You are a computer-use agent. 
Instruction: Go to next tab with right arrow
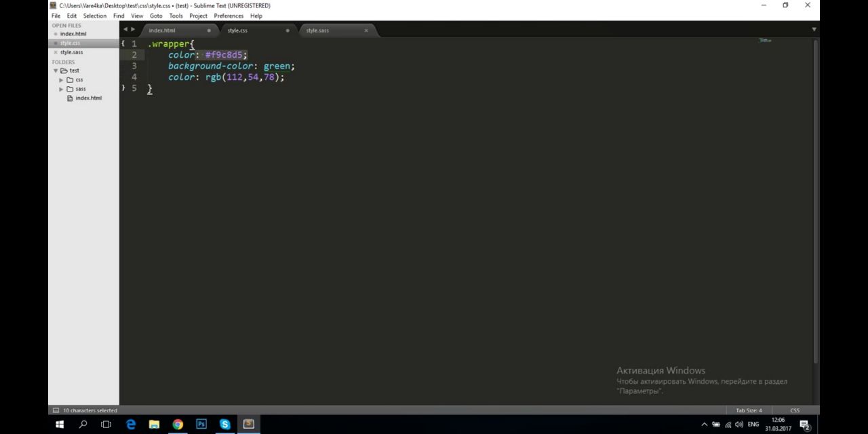tap(133, 30)
